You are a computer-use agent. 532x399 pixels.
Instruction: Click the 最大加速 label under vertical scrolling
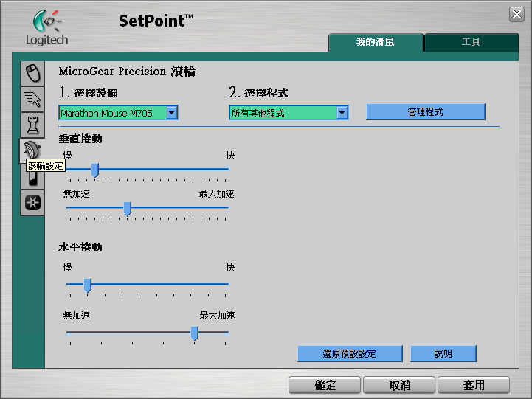pyautogui.click(x=216, y=194)
